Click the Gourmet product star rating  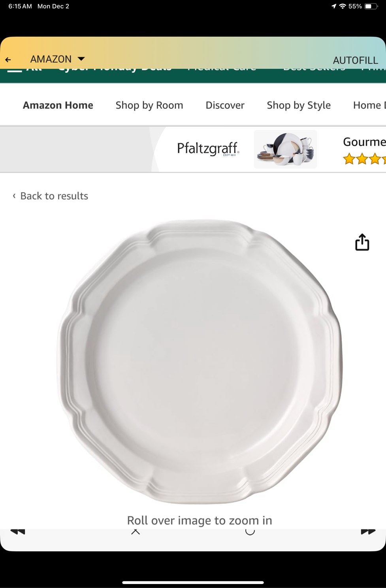click(x=364, y=159)
